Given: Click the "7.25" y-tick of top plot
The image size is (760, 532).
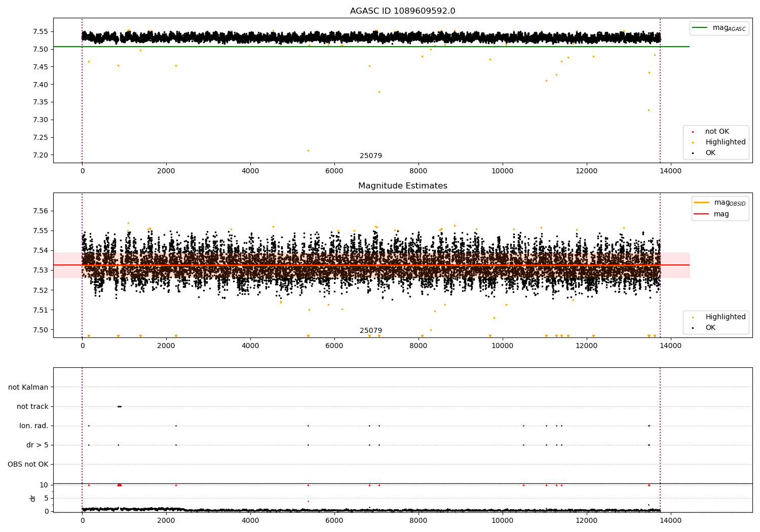Looking at the screenshot, I should coord(40,137).
